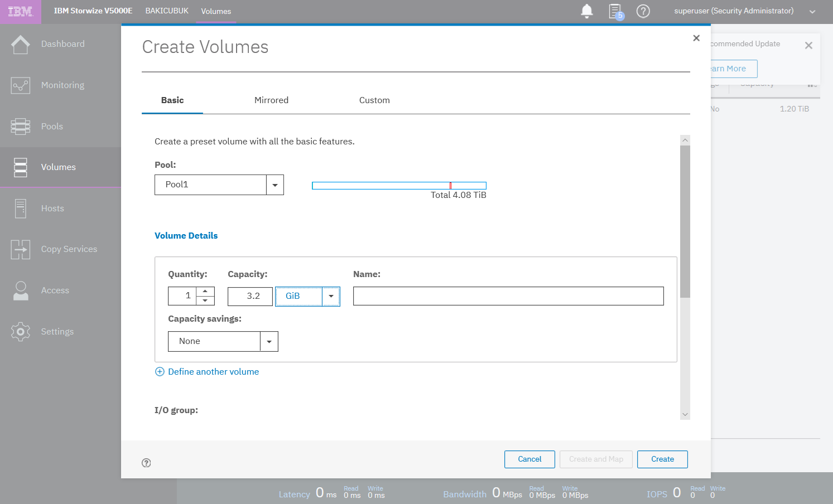Click the superuser Security Administrator label
This screenshot has width=833, height=504.
tap(734, 11)
